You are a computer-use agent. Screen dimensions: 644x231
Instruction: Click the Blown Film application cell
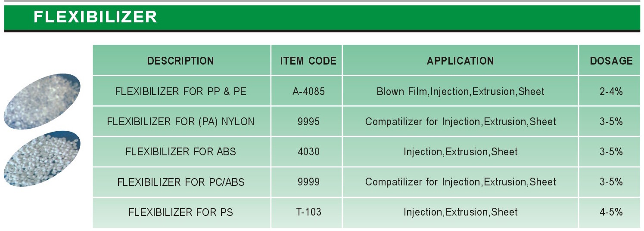tap(460, 91)
